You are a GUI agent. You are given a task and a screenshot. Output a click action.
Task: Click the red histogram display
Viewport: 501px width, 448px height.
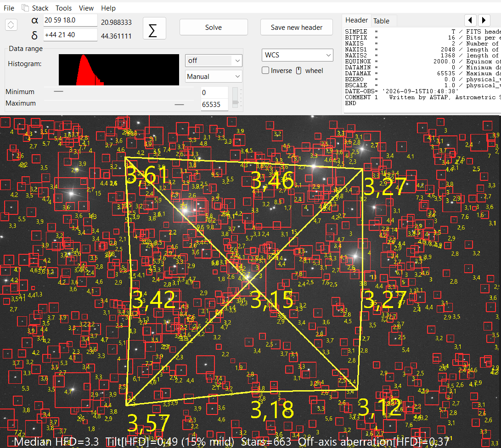119,70
